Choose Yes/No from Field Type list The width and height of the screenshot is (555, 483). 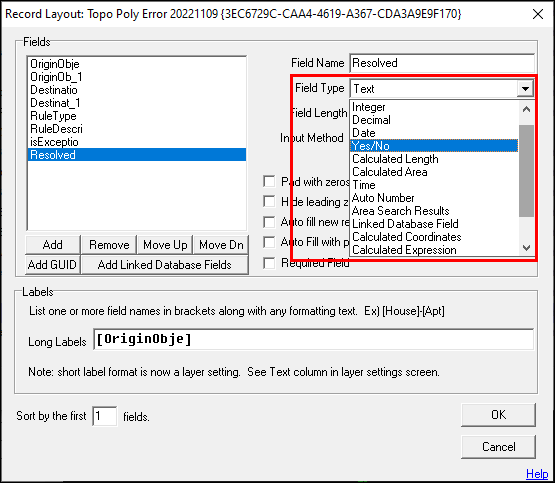click(x=434, y=146)
